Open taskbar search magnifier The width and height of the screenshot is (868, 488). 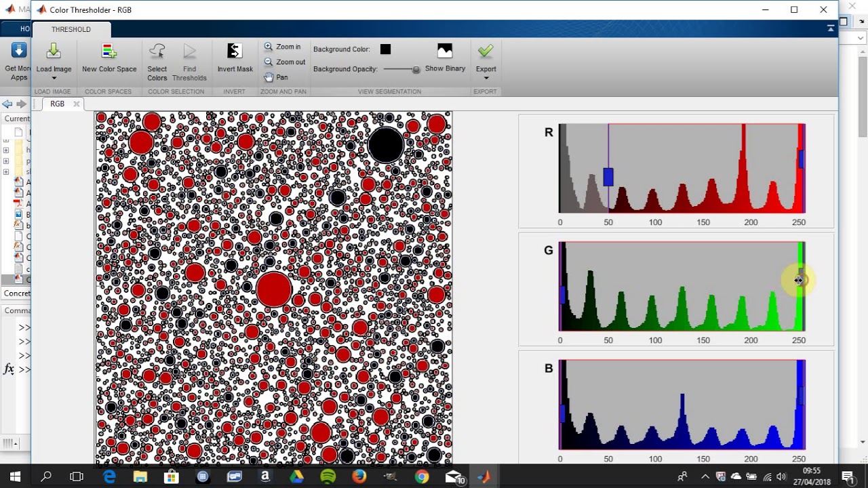pos(46,476)
